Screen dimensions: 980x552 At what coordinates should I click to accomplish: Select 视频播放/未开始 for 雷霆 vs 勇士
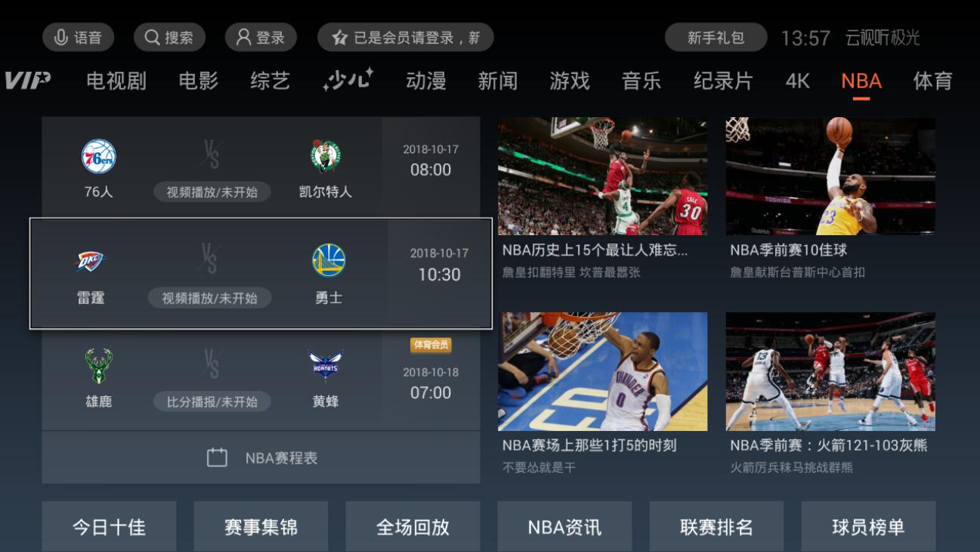[210, 298]
